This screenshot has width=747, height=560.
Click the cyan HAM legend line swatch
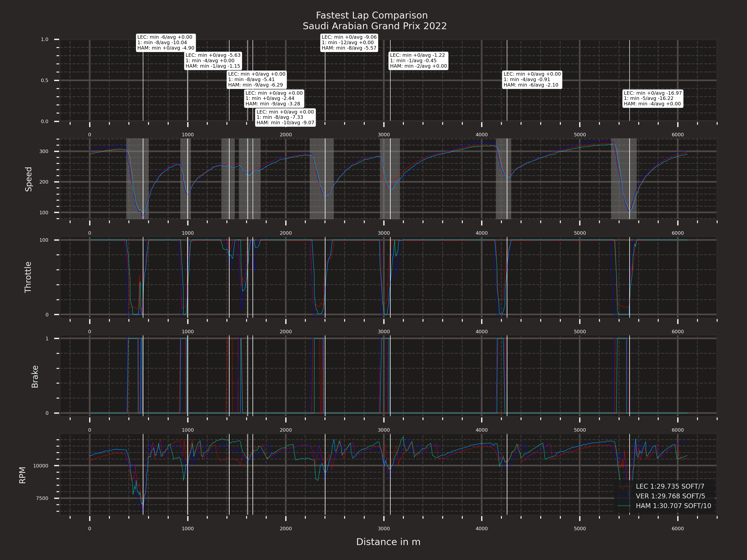coord(624,506)
